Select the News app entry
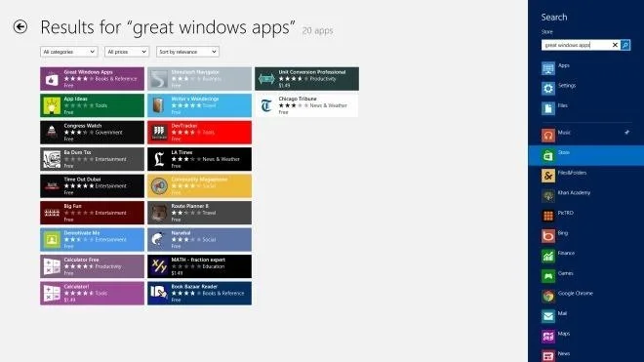This screenshot has height=362, width=644. (x=586, y=355)
